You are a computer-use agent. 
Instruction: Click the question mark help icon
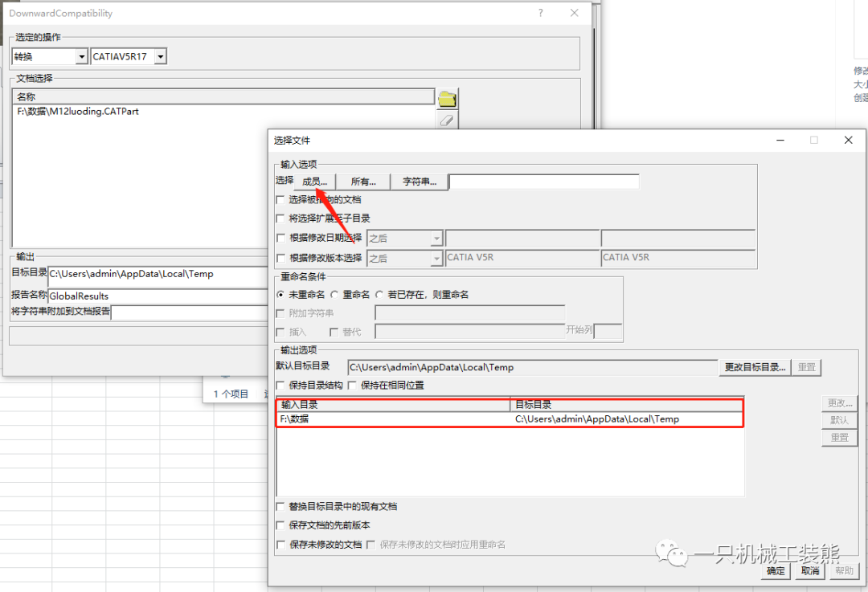[540, 13]
